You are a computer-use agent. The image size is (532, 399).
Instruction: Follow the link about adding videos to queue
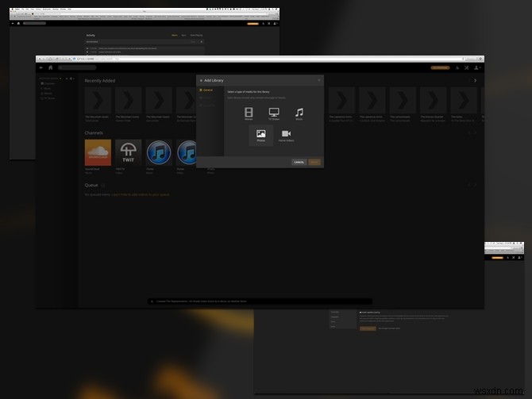tap(141, 194)
